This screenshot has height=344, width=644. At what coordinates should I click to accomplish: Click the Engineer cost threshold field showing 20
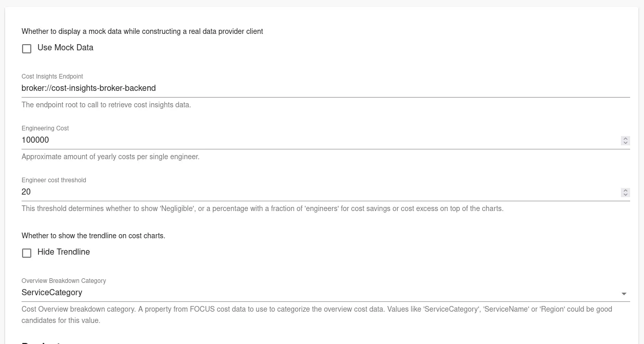[x=308, y=192]
